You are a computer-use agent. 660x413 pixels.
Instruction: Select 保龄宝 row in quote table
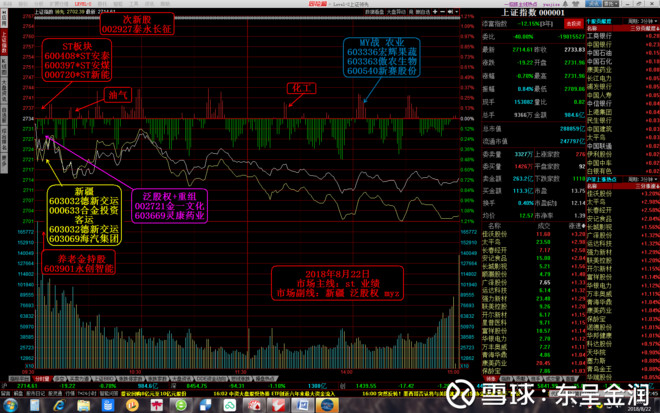[x=534, y=371]
